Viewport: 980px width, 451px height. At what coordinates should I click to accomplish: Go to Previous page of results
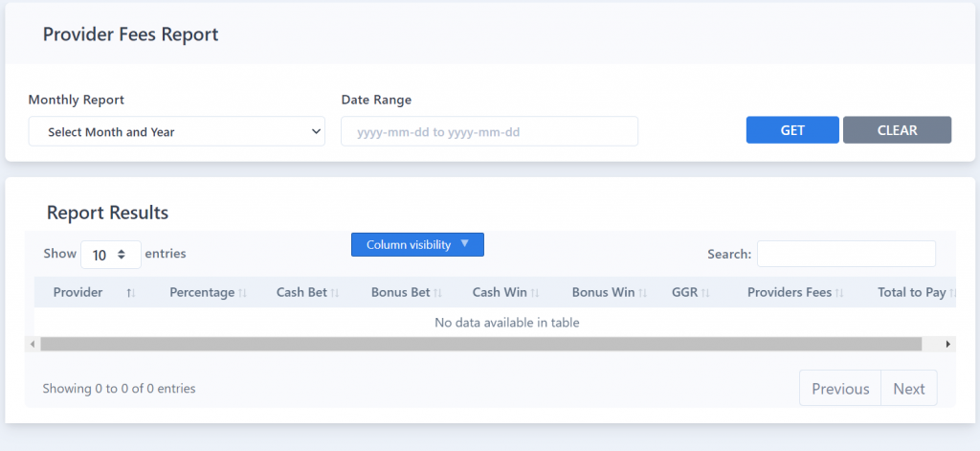840,389
